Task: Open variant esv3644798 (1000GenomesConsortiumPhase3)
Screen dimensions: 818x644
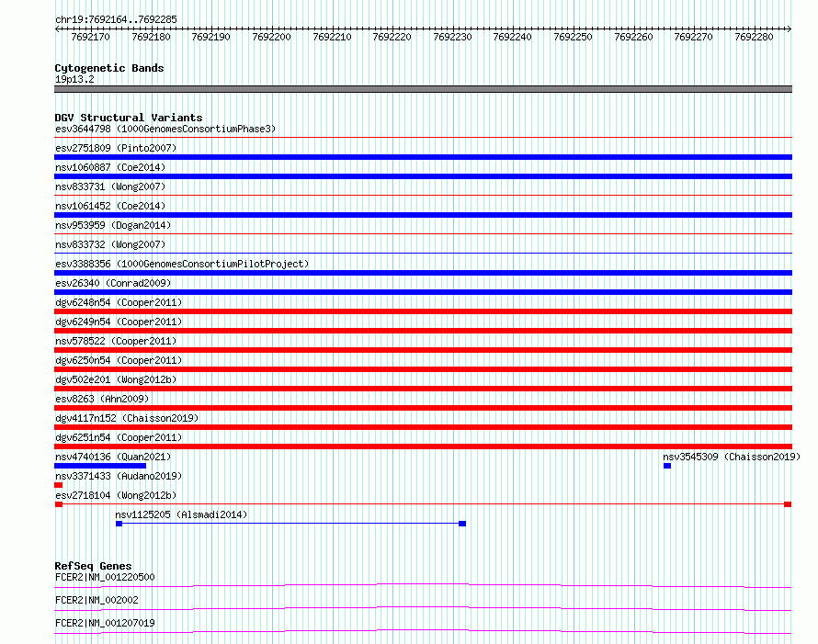Action: 165,129
